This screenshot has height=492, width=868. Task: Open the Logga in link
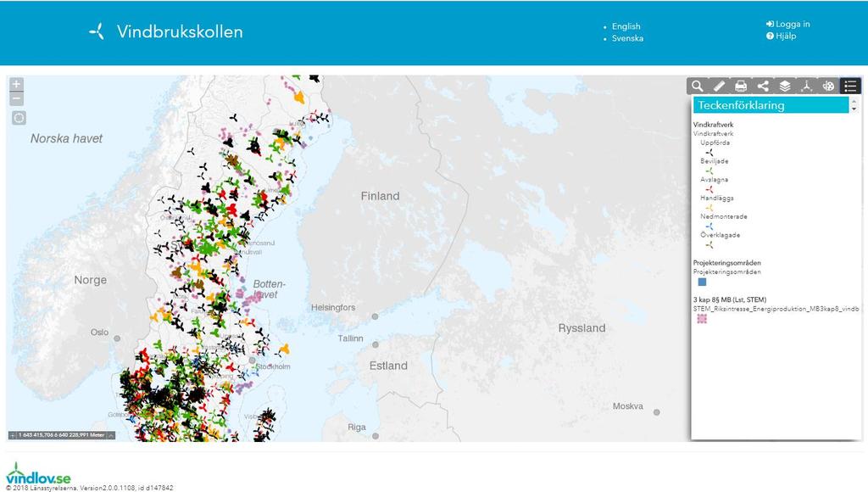787,24
